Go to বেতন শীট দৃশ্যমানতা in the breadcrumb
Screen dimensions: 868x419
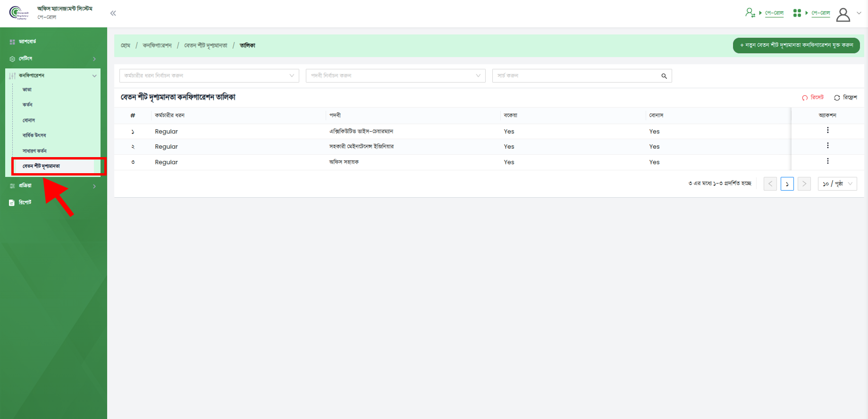tap(206, 45)
